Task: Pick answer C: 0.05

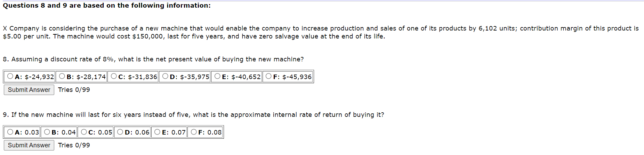Action: (x=84, y=132)
